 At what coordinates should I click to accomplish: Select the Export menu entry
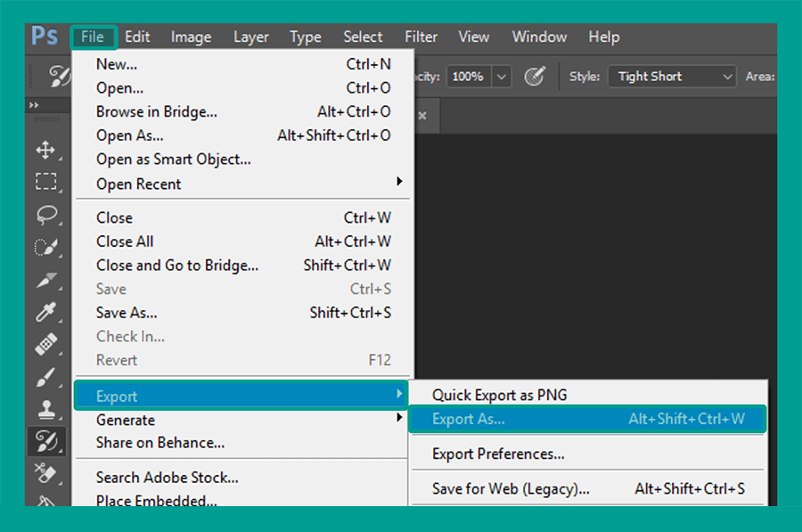pyautogui.click(x=241, y=396)
